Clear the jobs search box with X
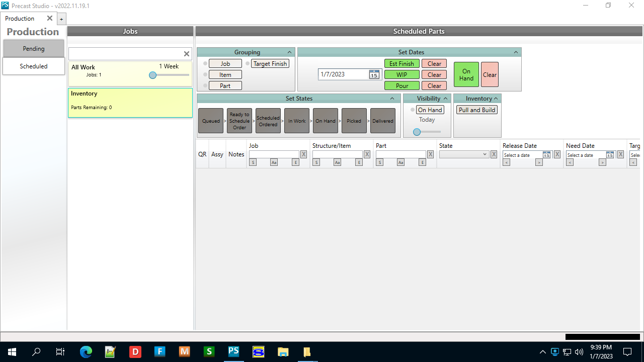Image resolution: width=644 pixels, height=362 pixels. click(x=187, y=54)
